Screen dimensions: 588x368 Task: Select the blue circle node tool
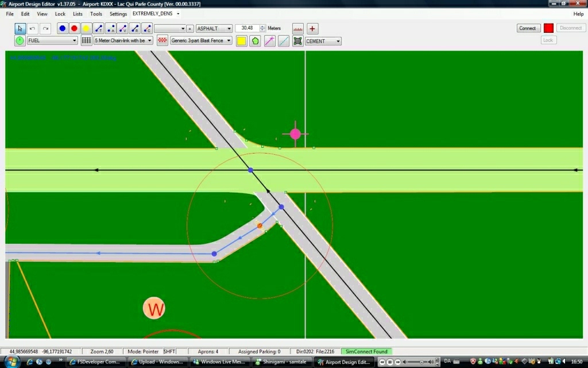[63, 28]
